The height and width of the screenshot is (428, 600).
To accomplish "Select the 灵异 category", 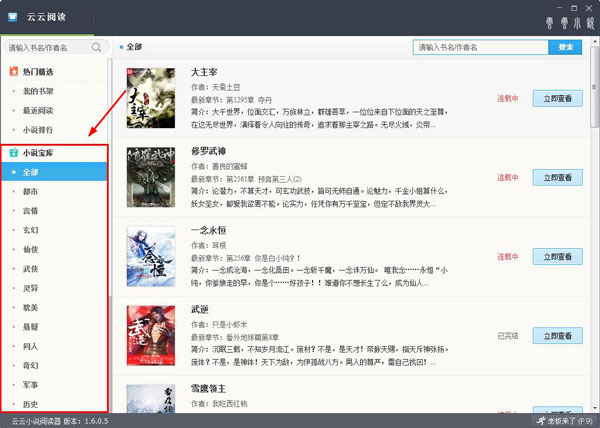I will [31, 288].
